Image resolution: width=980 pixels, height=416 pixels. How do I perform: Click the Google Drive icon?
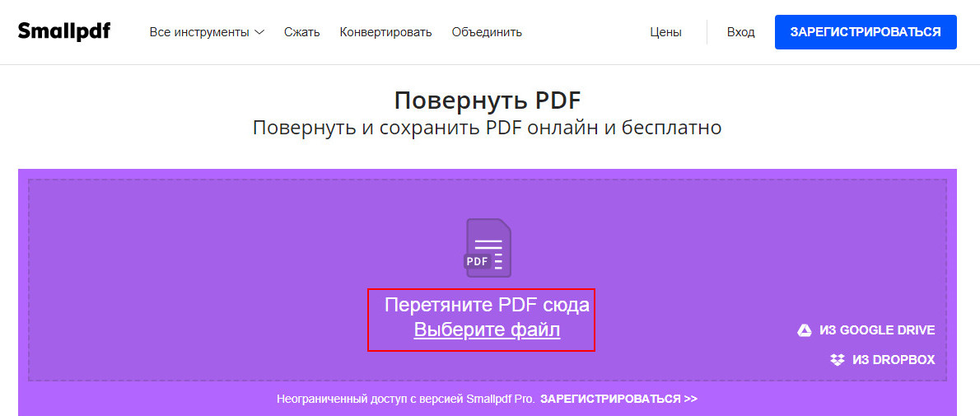[805, 330]
